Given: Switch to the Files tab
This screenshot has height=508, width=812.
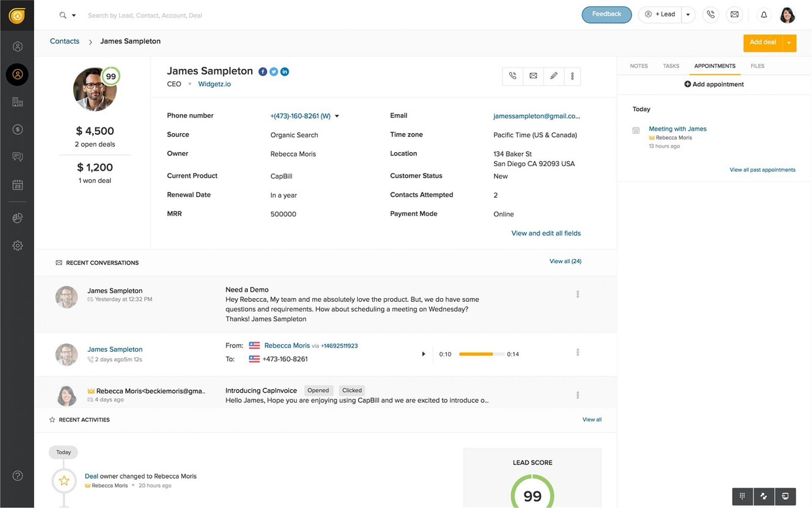Looking at the screenshot, I should pos(757,66).
